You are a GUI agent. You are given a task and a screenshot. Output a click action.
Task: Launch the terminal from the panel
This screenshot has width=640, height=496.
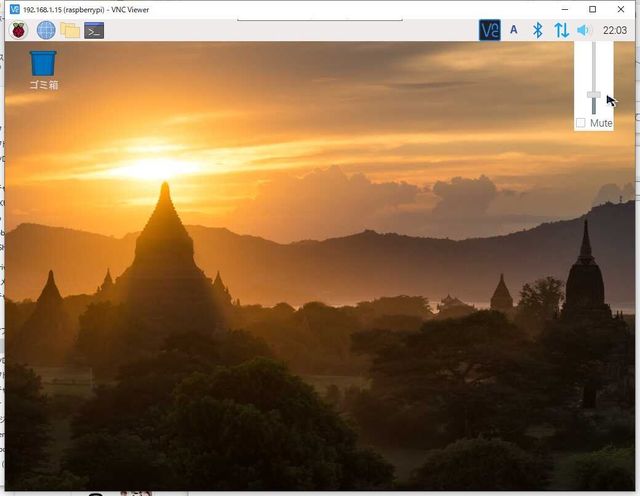click(94, 31)
